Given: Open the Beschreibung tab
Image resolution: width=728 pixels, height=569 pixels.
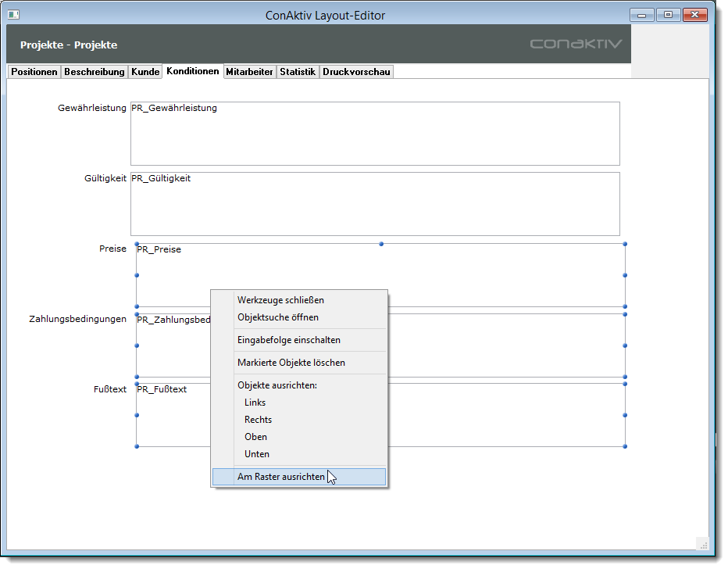Looking at the screenshot, I should click(95, 72).
